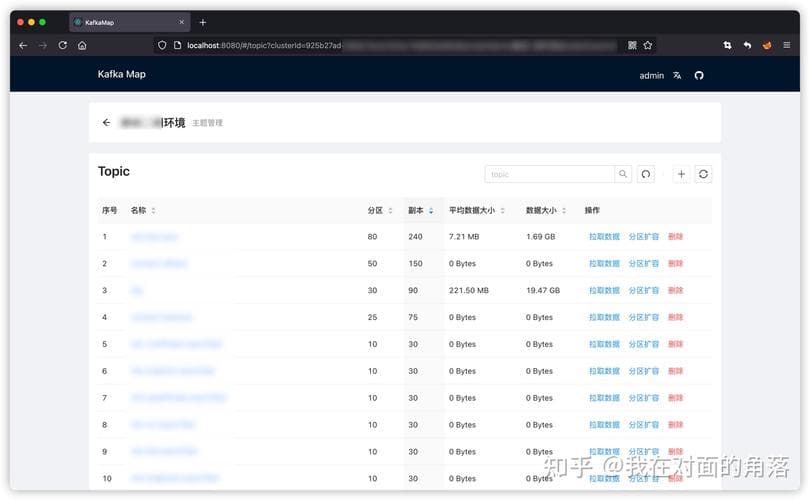The height and width of the screenshot is (500, 810).
Task: Click the 19.47 GB data size cell
Action: pos(543,290)
